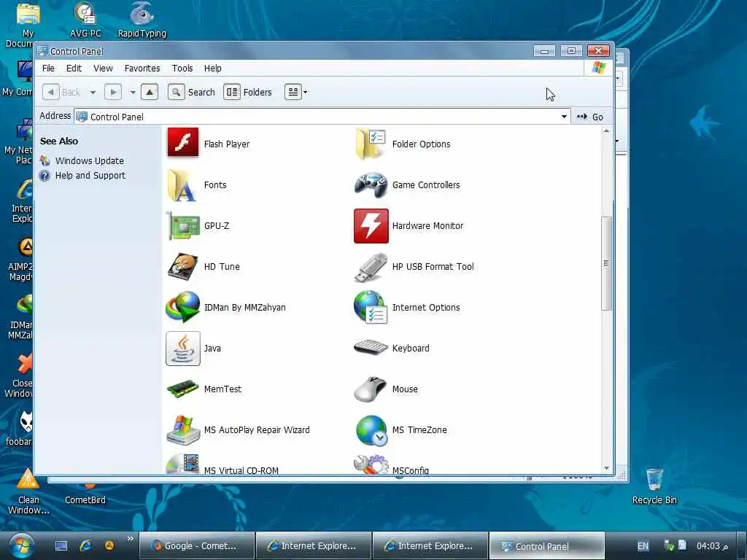Open the Internet Options icon

(x=371, y=308)
